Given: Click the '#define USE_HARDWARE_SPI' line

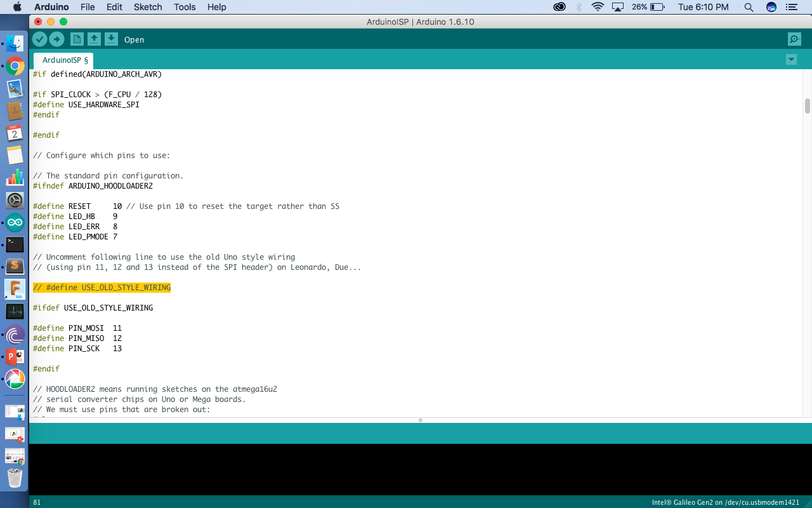Looking at the screenshot, I should [x=86, y=105].
